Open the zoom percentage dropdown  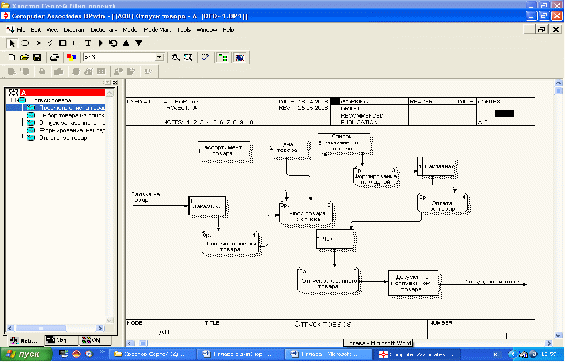tap(159, 57)
